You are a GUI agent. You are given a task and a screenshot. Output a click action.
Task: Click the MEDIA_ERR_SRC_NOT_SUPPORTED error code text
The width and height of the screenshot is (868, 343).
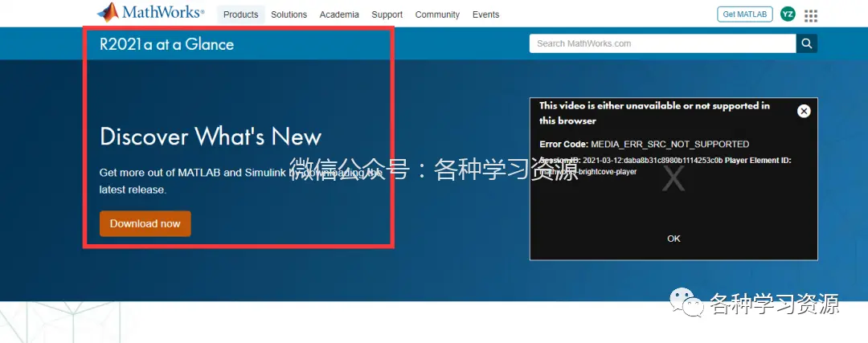(x=669, y=145)
